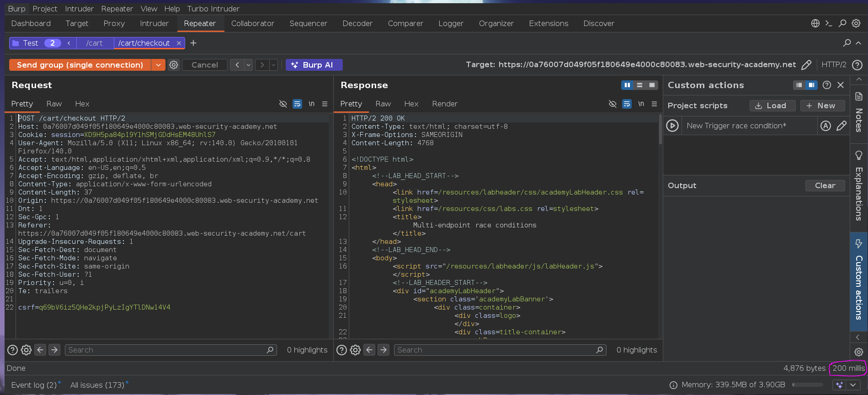Toggle request non-printable characters (\n) display
Image resolution: width=868 pixels, height=395 pixels.
[x=311, y=104]
